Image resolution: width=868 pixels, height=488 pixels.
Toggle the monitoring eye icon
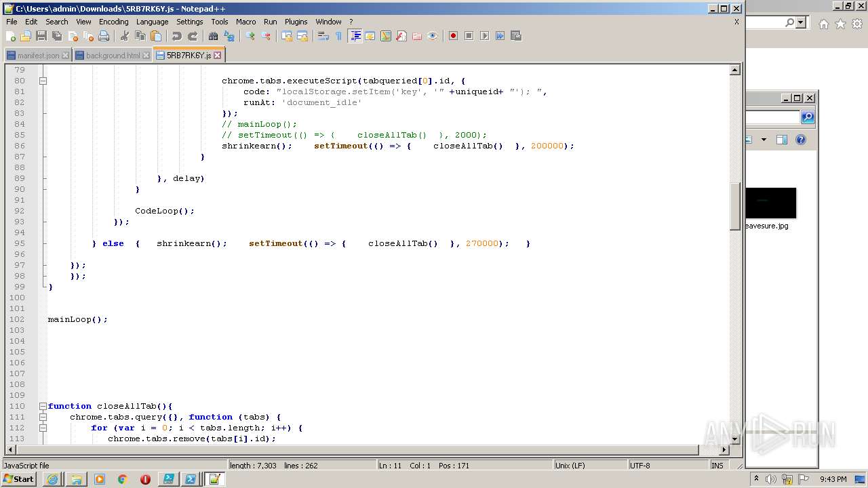click(x=433, y=36)
